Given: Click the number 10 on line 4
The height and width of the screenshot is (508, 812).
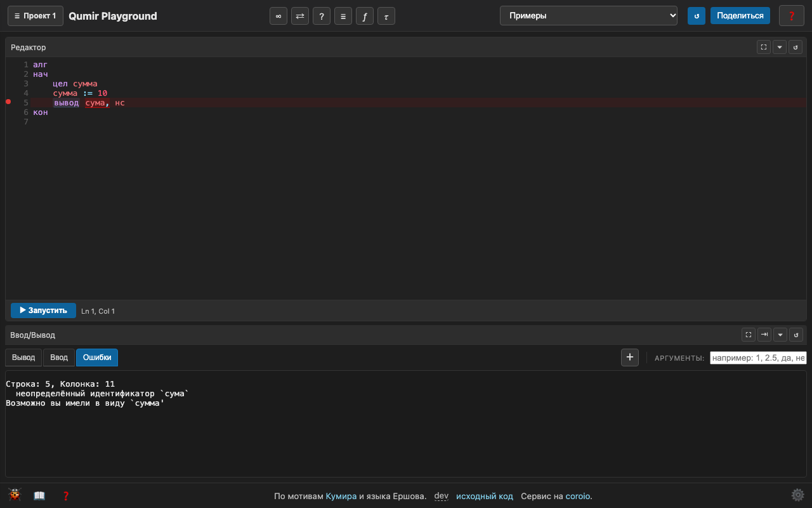Looking at the screenshot, I should (x=102, y=93).
